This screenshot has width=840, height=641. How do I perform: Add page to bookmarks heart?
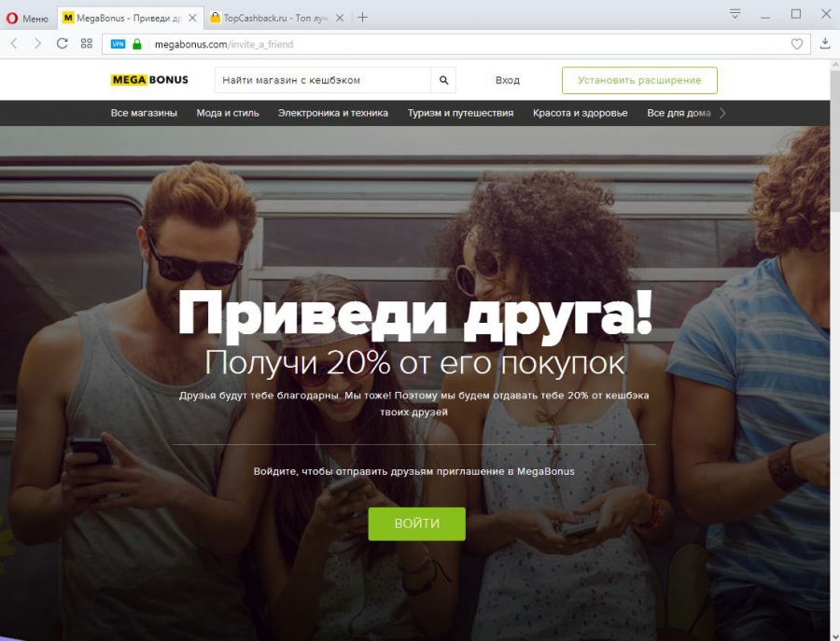click(797, 44)
